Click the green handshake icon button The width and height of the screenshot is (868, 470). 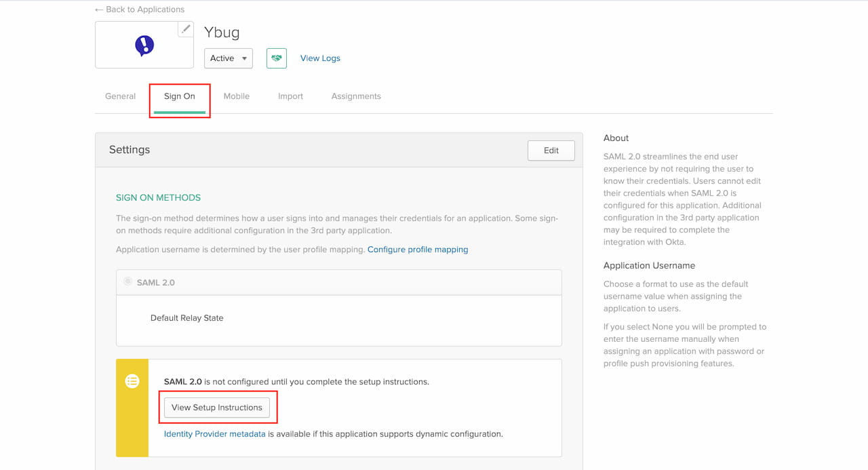[x=277, y=58]
